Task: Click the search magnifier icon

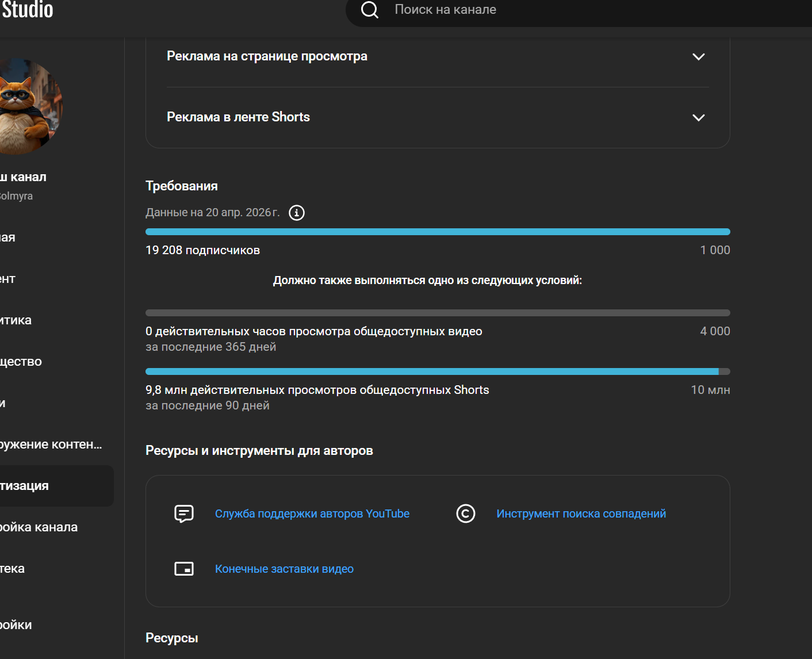Action: tap(369, 10)
